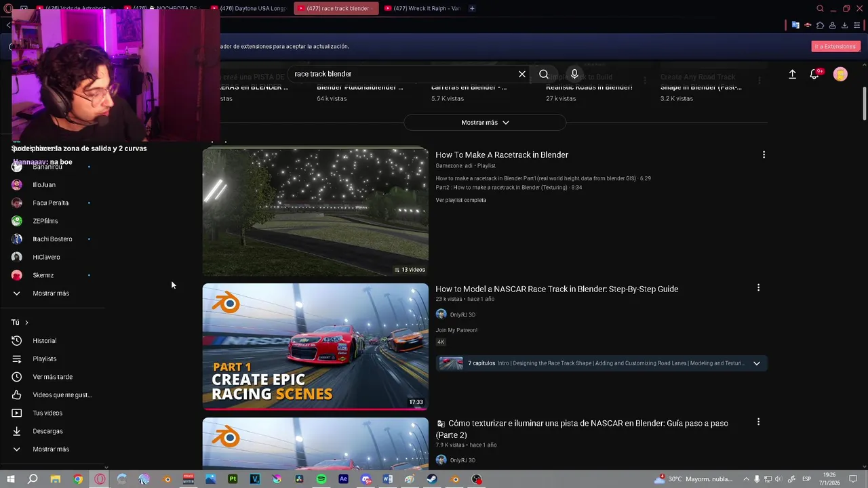Expand the Tú section's lower Mostrar más
The width and height of the screenshot is (868, 488).
[51, 449]
